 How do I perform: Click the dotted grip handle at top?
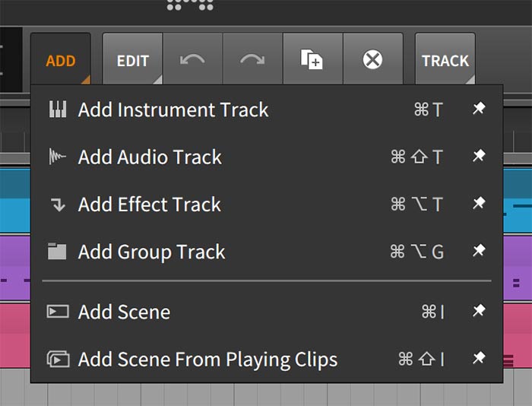point(190,5)
